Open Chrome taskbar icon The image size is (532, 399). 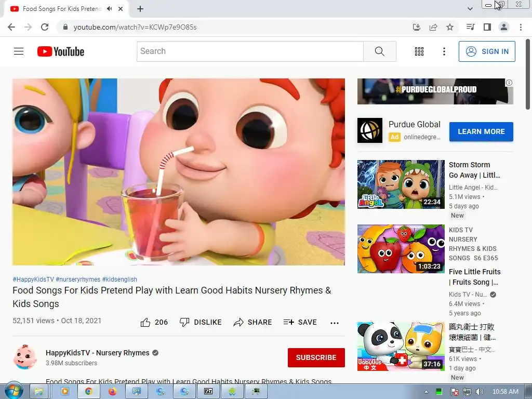point(88,392)
